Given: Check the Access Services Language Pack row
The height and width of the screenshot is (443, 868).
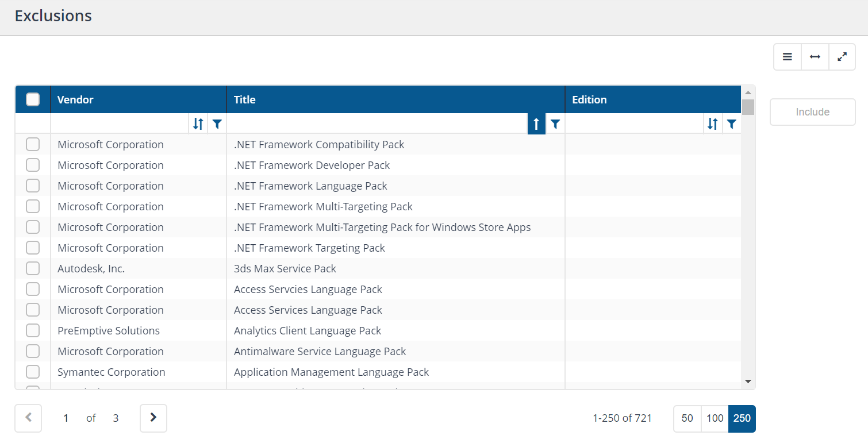Looking at the screenshot, I should click(x=33, y=310).
